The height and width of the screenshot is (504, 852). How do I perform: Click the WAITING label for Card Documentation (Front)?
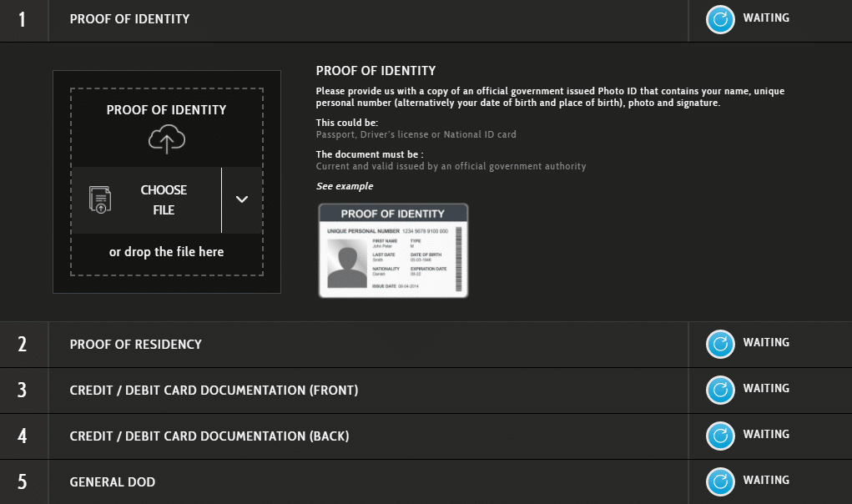pos(766,388)
